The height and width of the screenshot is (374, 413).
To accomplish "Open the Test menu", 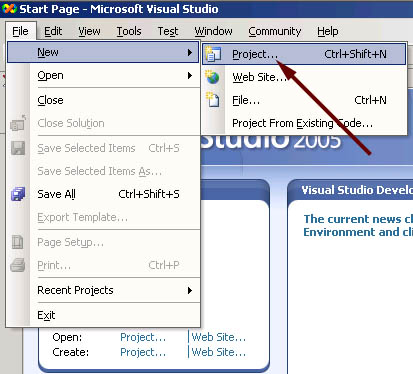I will coord(168,31).
